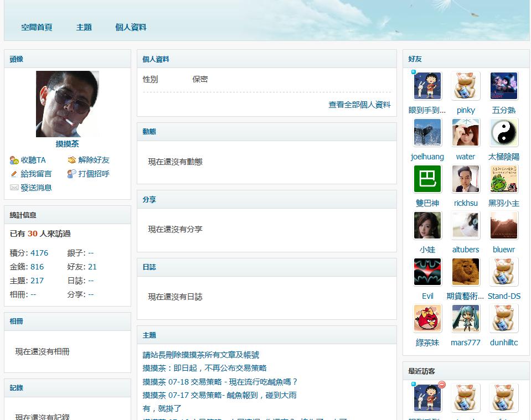This screenshot has width=531, height=420.
Task: Click the 最近訪客 panel header
Action: click(x=466, y=371)
